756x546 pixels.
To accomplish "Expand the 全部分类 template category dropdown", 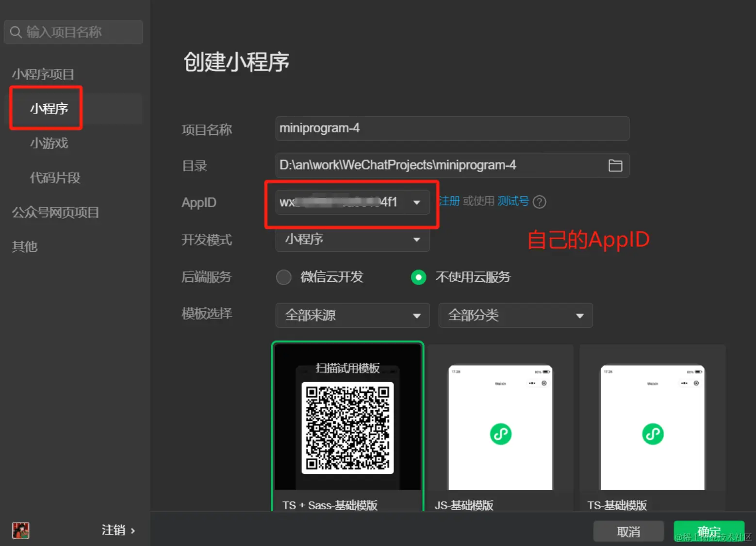I will click(x=515, y=315).
